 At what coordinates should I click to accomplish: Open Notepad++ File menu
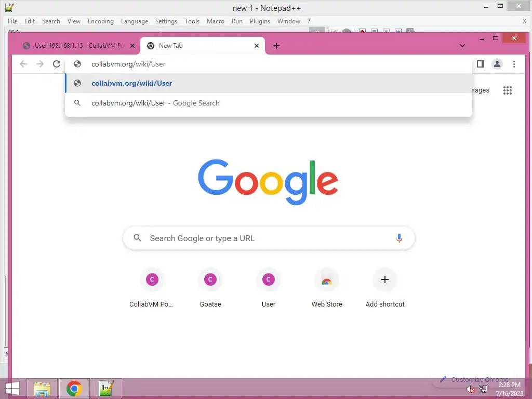12,21
